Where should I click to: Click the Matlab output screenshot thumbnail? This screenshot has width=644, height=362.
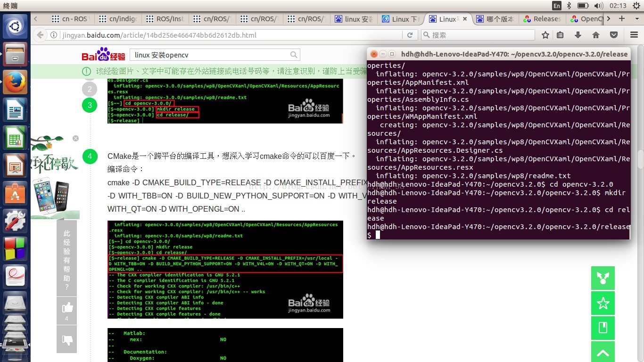(225, 345)
